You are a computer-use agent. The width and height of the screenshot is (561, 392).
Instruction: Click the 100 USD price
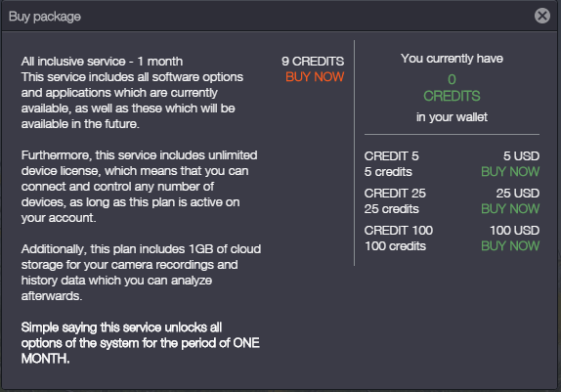(514, 231)
